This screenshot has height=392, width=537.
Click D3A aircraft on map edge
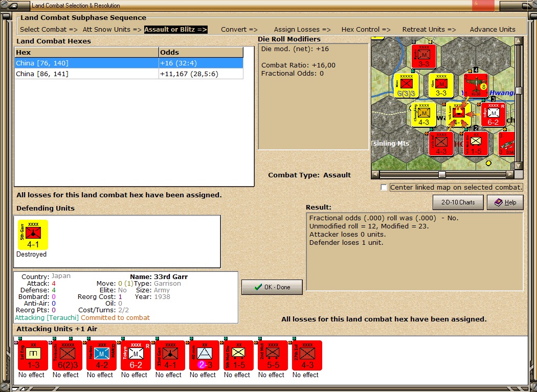[506, 144]
